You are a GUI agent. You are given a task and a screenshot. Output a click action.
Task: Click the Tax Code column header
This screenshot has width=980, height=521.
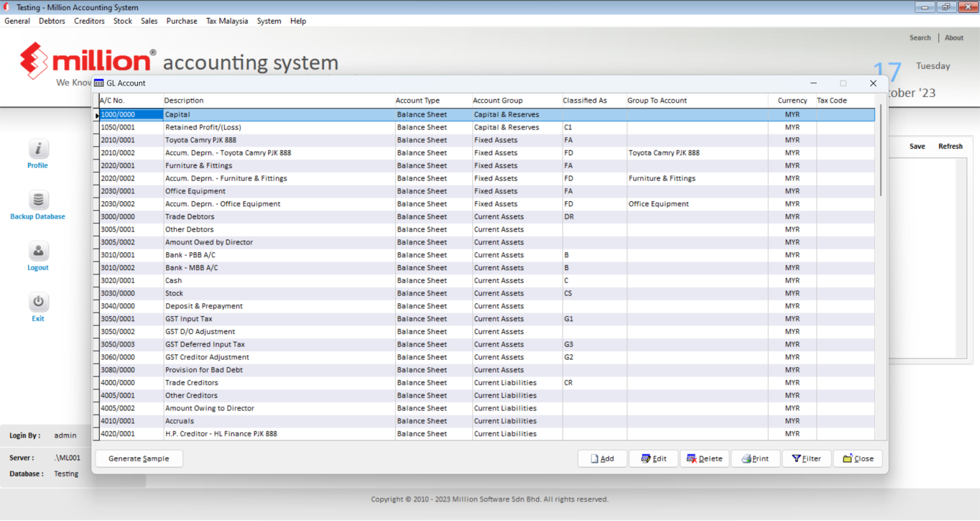point(845,100)
